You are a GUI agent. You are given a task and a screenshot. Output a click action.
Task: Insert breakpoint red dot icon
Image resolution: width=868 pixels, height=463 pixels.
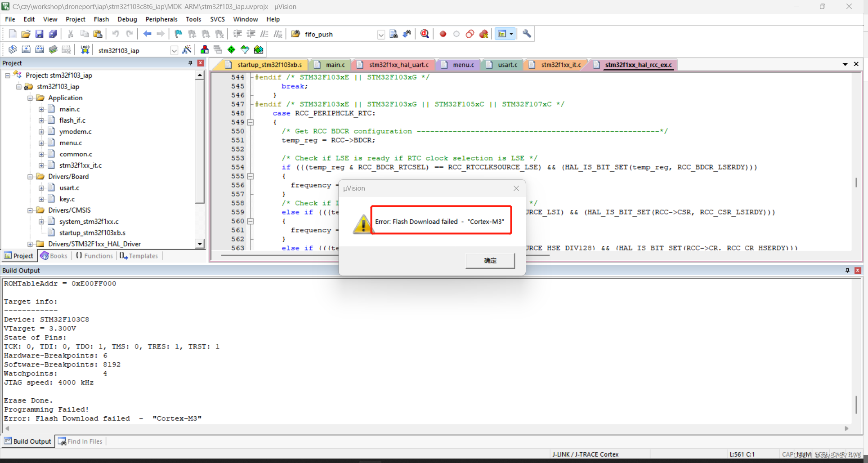(x=443, y=34)
